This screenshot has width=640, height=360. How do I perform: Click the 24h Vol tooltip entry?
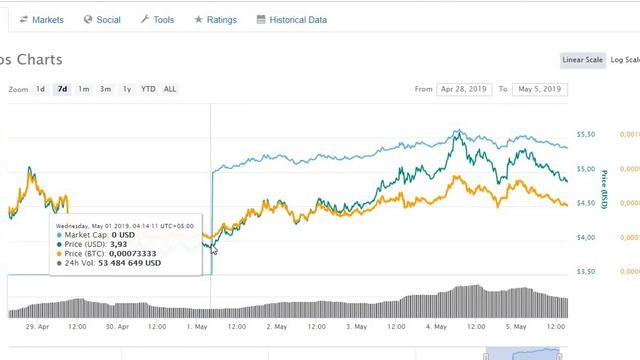point(109,263)
